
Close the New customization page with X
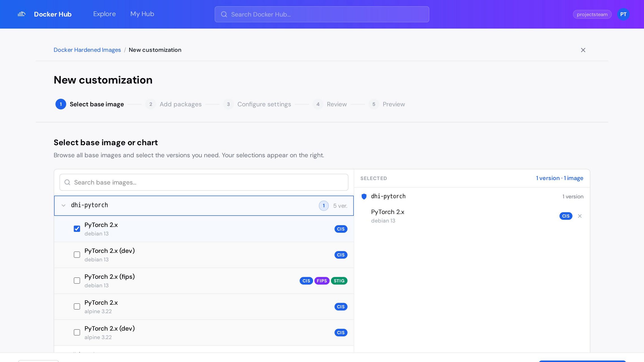(x=583, y=50)
